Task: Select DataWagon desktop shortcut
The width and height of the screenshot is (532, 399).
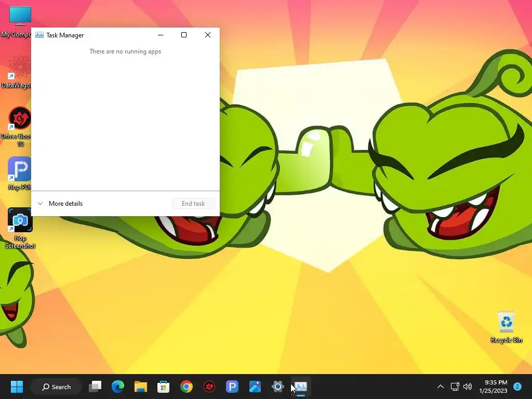Action: point(16,72)
